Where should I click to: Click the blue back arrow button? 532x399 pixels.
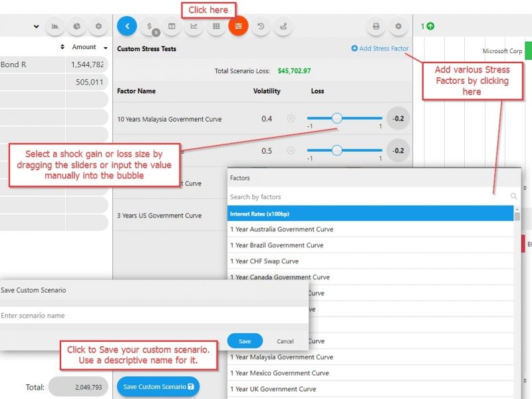pyautogui.click(x=127, y=27)
